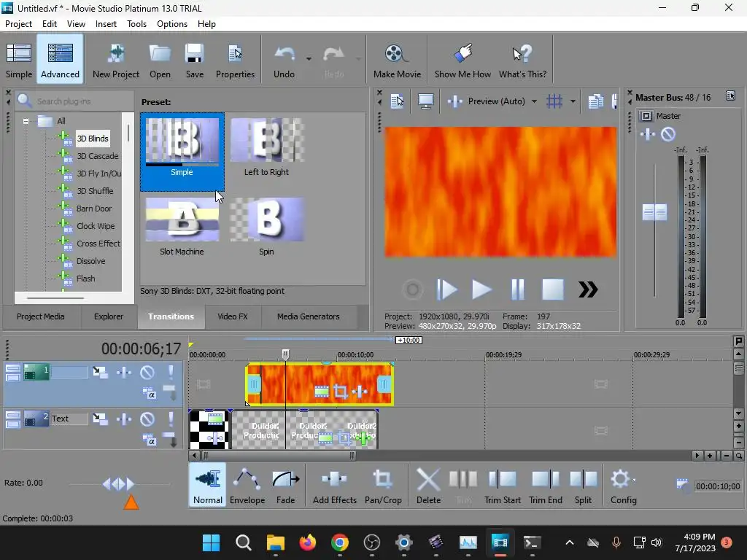The image size is (747, 560).
Task: Adjust the Master volume fader
Action: click(x=654, y=212)
